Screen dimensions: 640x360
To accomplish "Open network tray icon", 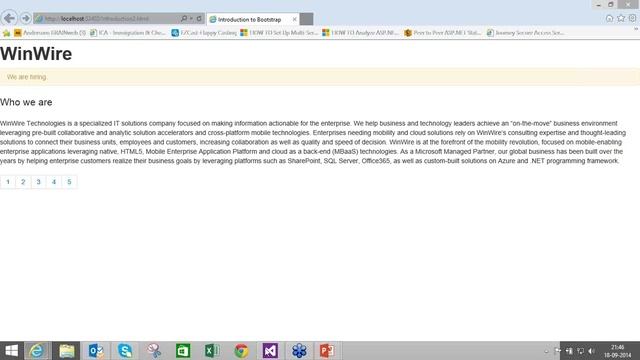I will [x=580, y=351].
